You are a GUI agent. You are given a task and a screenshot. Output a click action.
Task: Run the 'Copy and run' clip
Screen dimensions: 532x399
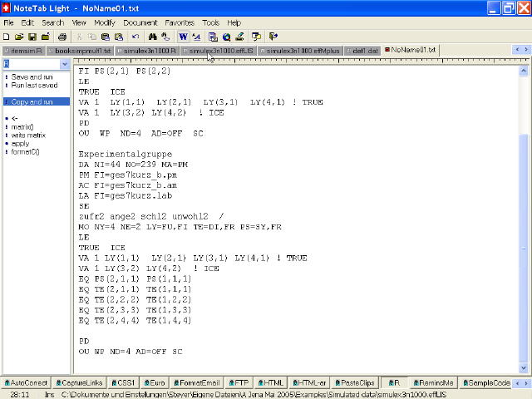32,101
